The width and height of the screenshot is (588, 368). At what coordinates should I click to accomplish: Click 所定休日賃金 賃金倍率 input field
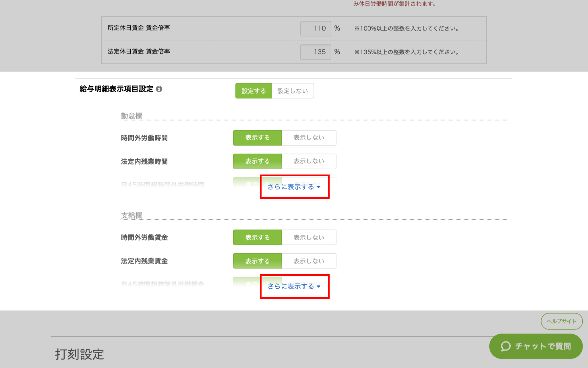[316, 28]
